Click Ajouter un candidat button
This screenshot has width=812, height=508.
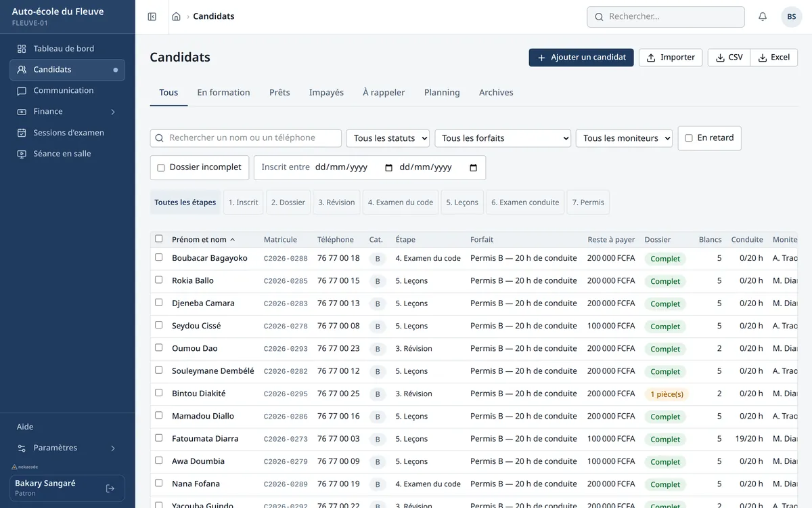point(581,58)
